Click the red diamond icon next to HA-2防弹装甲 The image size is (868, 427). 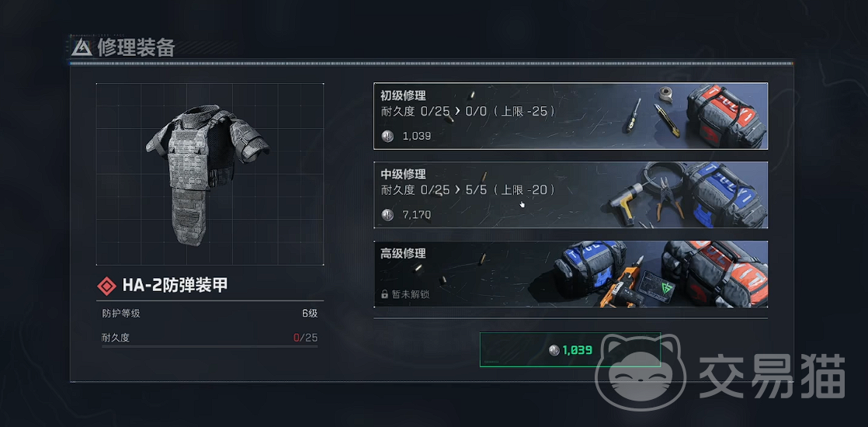click(x=106, y=286)
